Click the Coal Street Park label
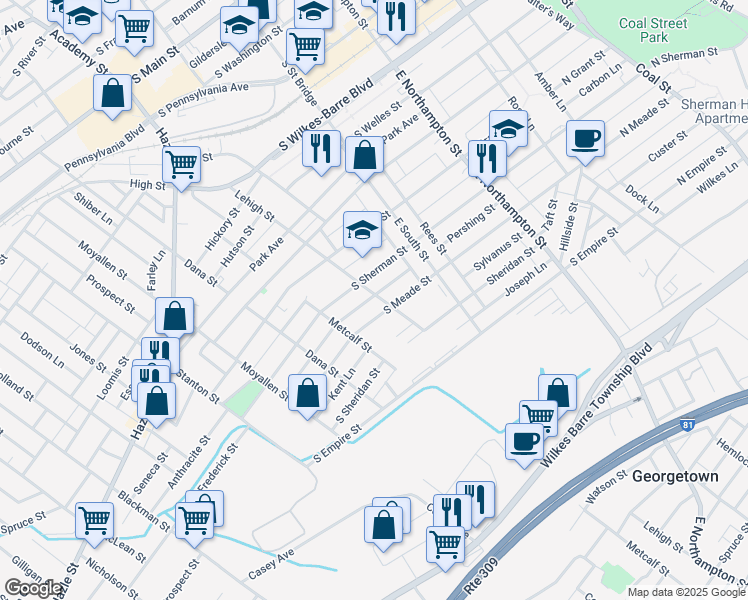 coord(653,30)
